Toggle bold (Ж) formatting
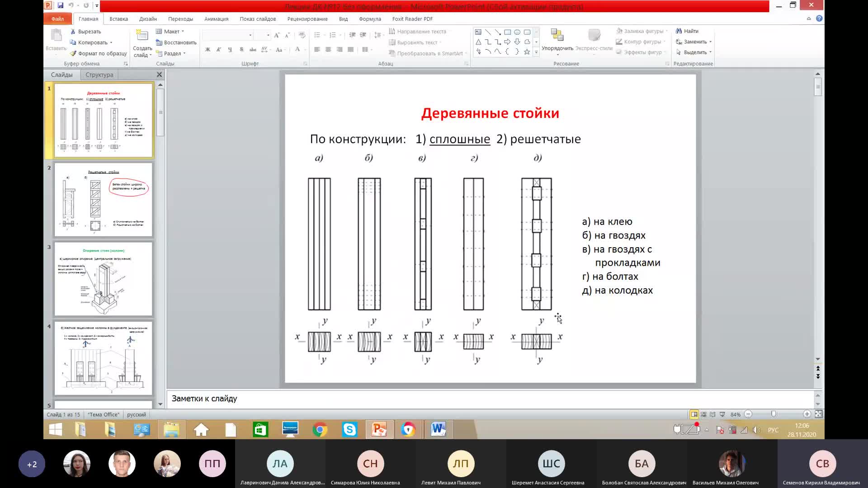868x488 pixels. point(208,50)
